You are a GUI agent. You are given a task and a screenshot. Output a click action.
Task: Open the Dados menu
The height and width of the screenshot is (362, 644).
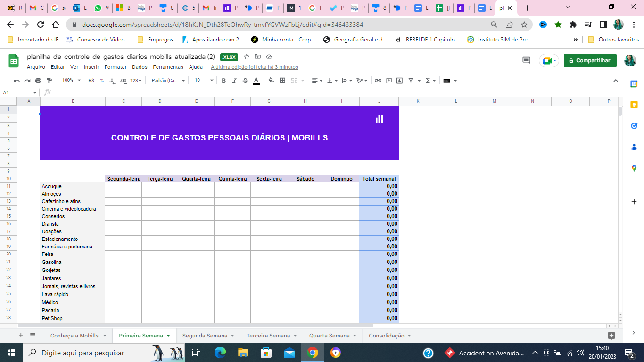pyautogui.click(x=140, y=67)
